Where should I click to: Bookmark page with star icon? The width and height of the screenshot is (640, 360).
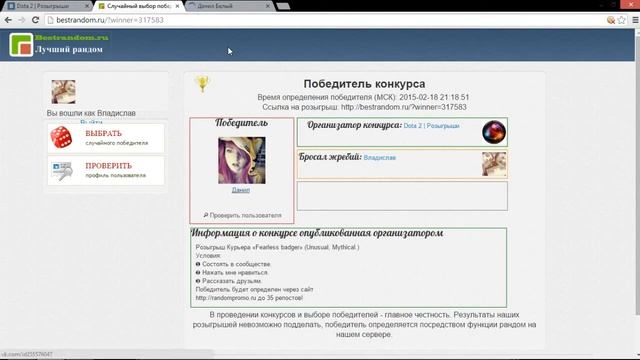click(622, 20)
